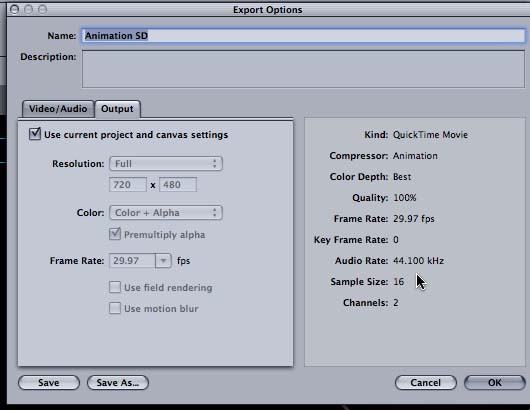Expand the Frame Rate dropdown arrow
This screenshot has width=530, height=410.
[x=163, y=261]
